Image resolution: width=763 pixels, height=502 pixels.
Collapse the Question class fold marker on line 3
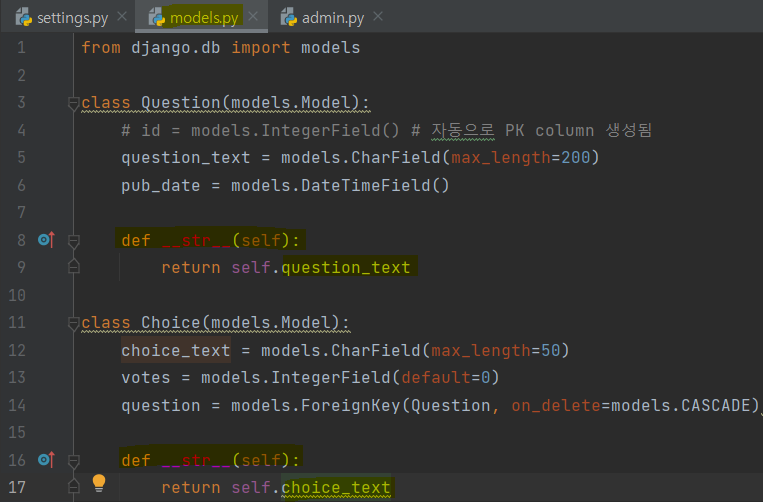[73, 104]
